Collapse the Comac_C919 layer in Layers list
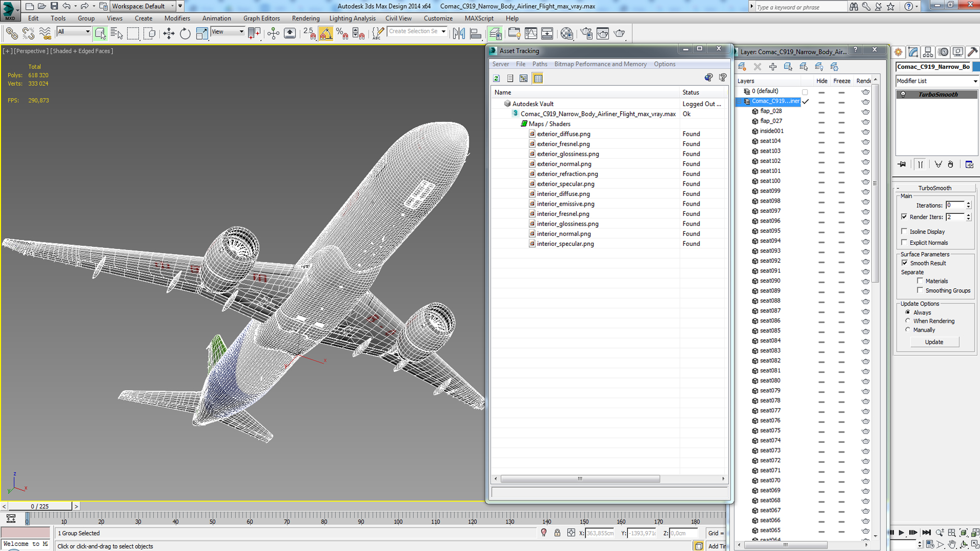Screen dimensions: 980x551 (x=739, y=102)
